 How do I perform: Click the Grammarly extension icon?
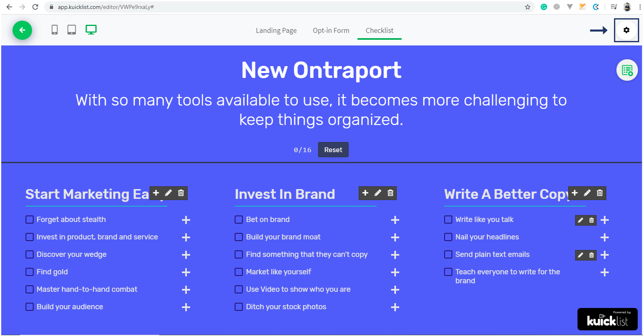(x=544, y=7)
